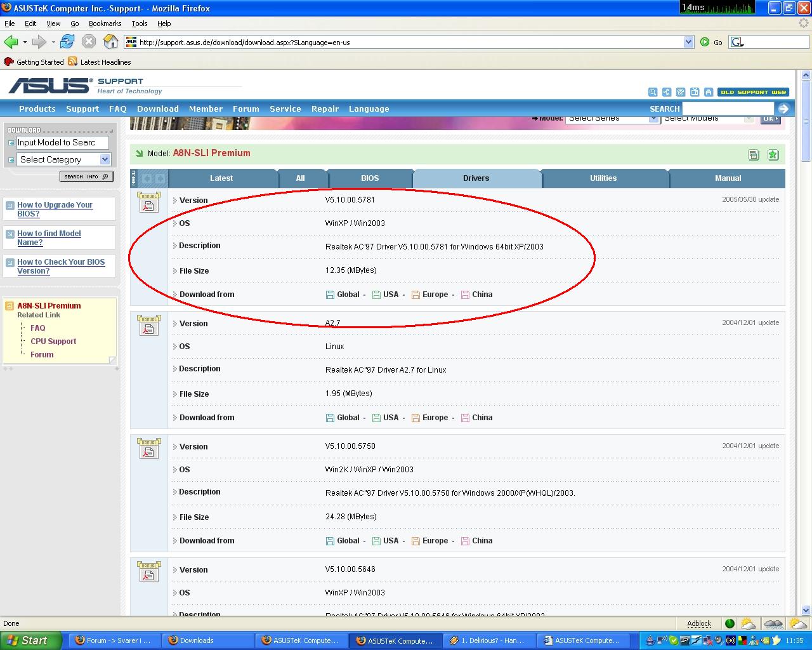Open the FAQ related link in sidebar

coord(38,328)
